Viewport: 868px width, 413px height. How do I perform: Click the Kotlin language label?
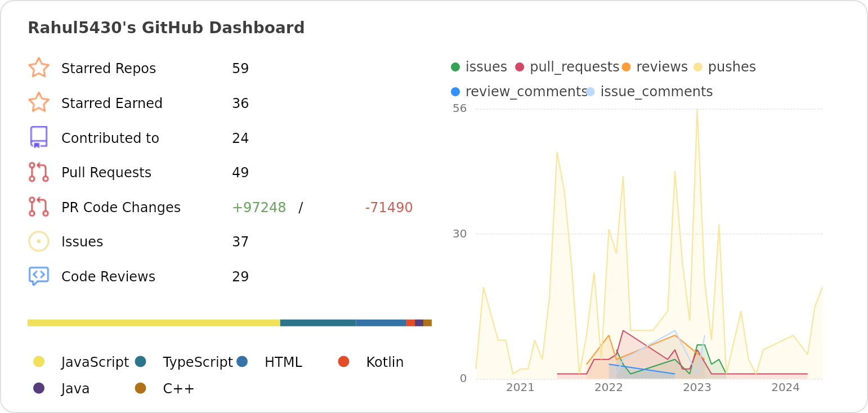385,362
